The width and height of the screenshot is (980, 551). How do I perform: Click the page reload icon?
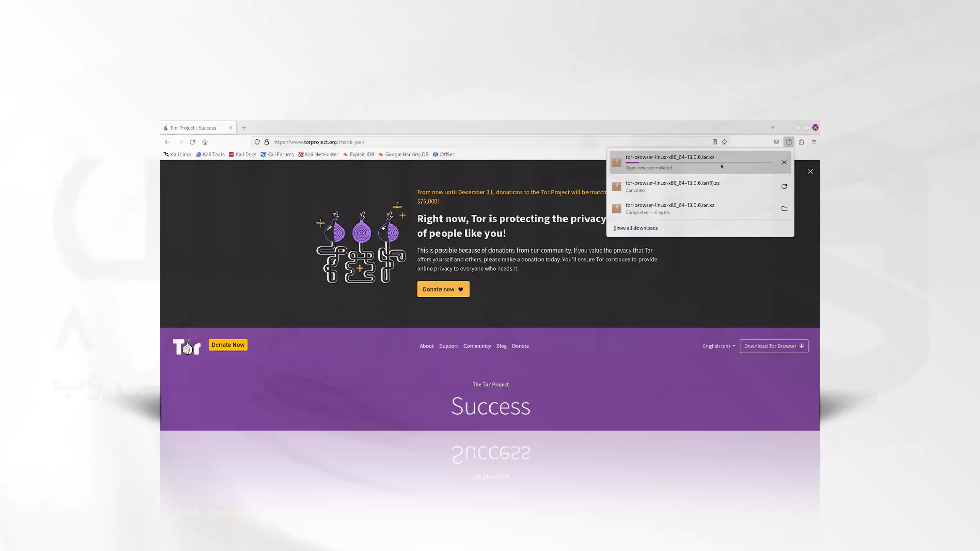(x=192, y=141)
